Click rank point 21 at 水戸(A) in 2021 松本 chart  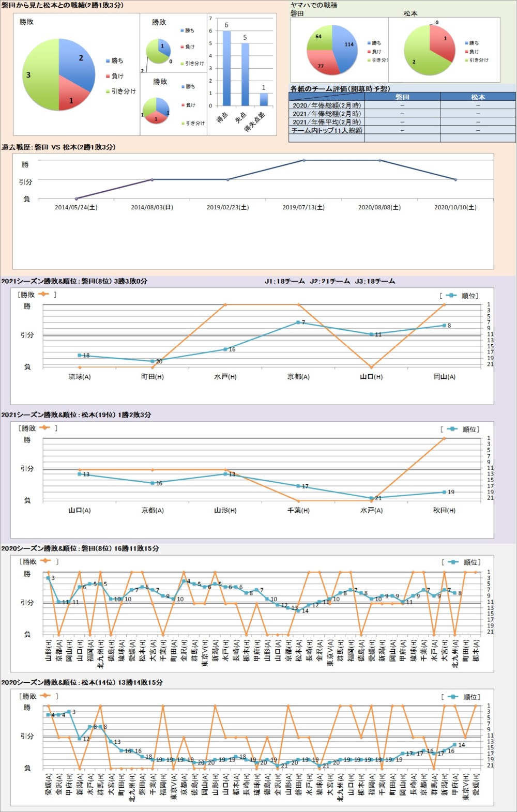click(x=371, y=498)
